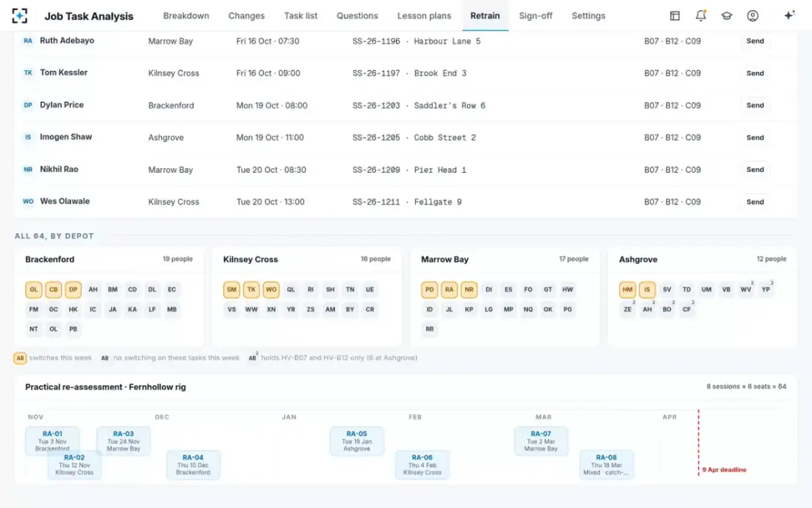Image resolution: width=812 pixels, height=508 pixels.
Task: Select the HM chip under Ashgrove
Action: click(628, 290)
